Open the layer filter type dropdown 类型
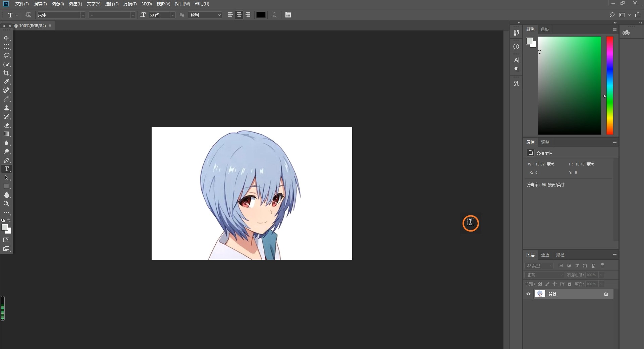The image size is (644, 349). tap(539, 266)
